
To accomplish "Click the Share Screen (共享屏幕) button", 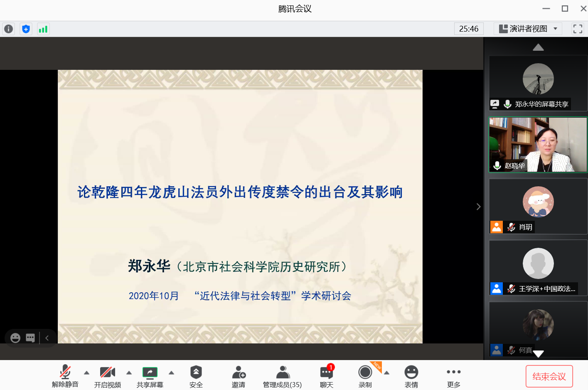I will point(150,376).
